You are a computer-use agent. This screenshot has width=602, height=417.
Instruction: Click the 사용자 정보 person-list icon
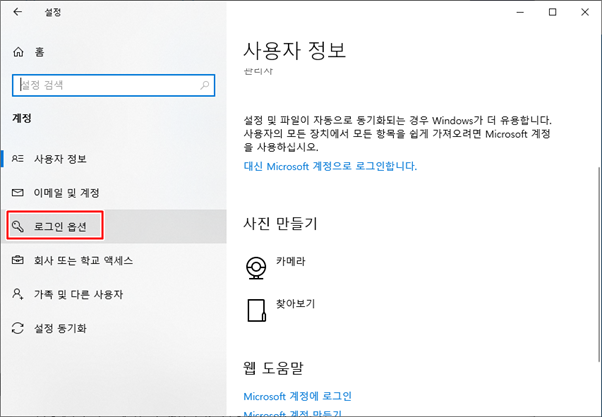coord(18,159)
